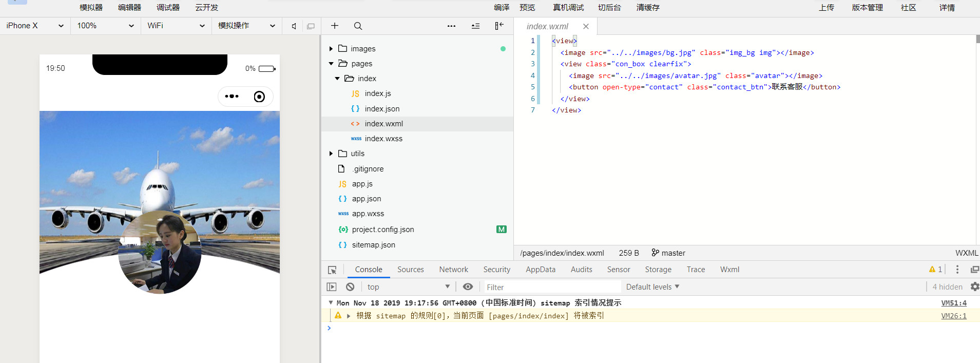Open index.wxss in the file tree
This screenshot has width=980, height=363.
pyautogui.click(x=383, y=139)
